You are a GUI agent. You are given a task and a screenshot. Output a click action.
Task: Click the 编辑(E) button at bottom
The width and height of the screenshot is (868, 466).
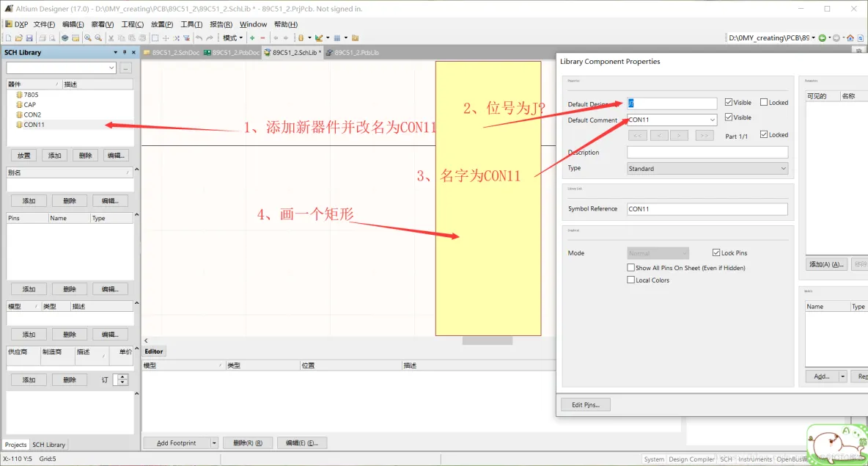click(x=302, y=443)
